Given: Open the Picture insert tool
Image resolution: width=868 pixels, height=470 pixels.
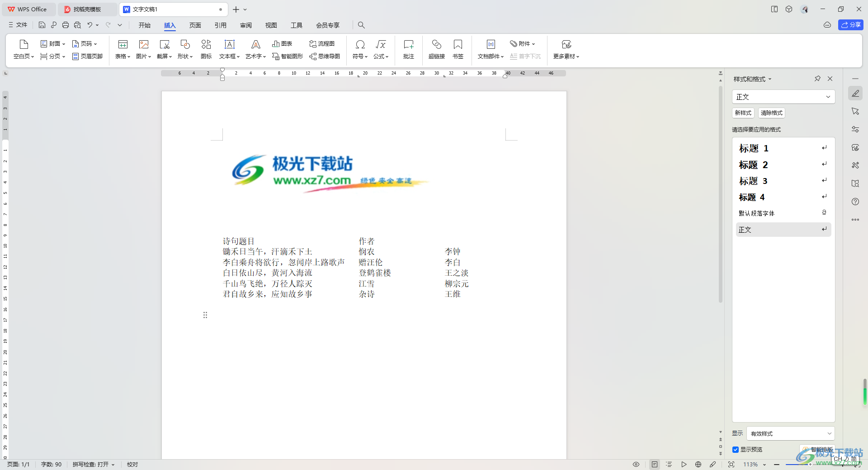Looking at the screenshot, I should click(144, 49).
